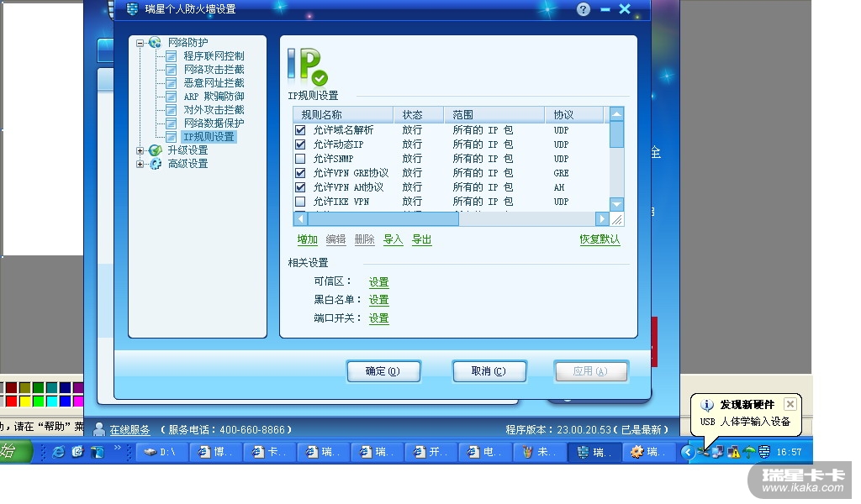Sort rules by 规则名称 column header
861x504 pixels.
[343, 114]
